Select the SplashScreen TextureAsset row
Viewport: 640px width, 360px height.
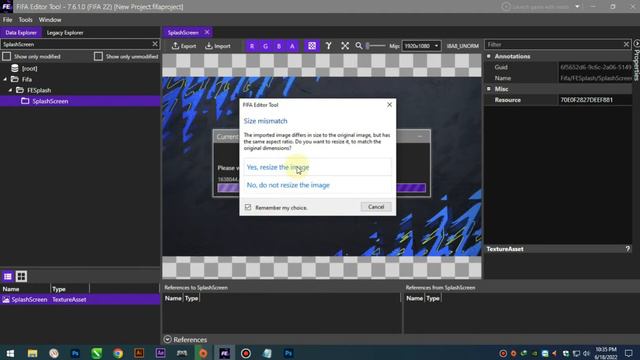point(80,300)
